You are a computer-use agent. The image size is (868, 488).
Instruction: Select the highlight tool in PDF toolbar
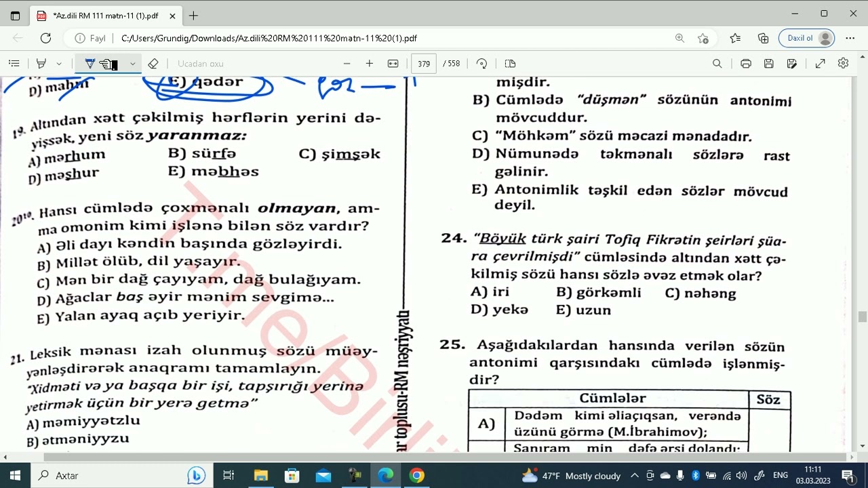pyautogui.click(x=41, y=64)
